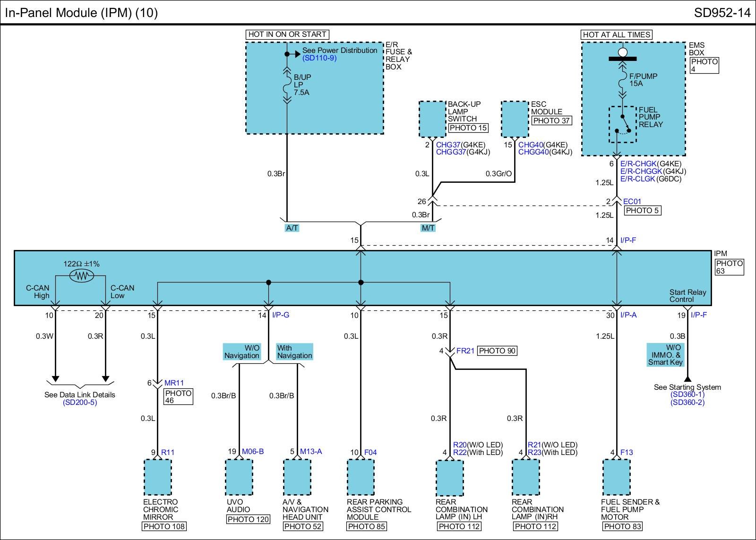Click the Rear Parking Assist Control Module box
756x540 pixels.
[x=361, y=477]
